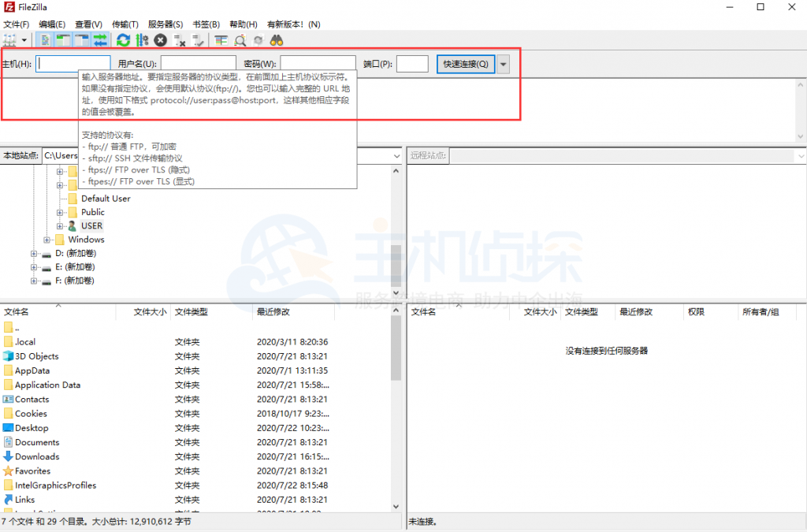Viewport: 807px width, 532px height.
Task: Open the Quickconnect dropdown arrow
Action: click(x=503, y=64)
